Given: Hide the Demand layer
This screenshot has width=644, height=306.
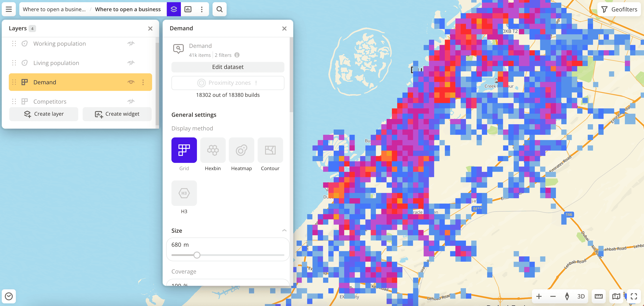Looking at the screenshot, I should [131, 82].
